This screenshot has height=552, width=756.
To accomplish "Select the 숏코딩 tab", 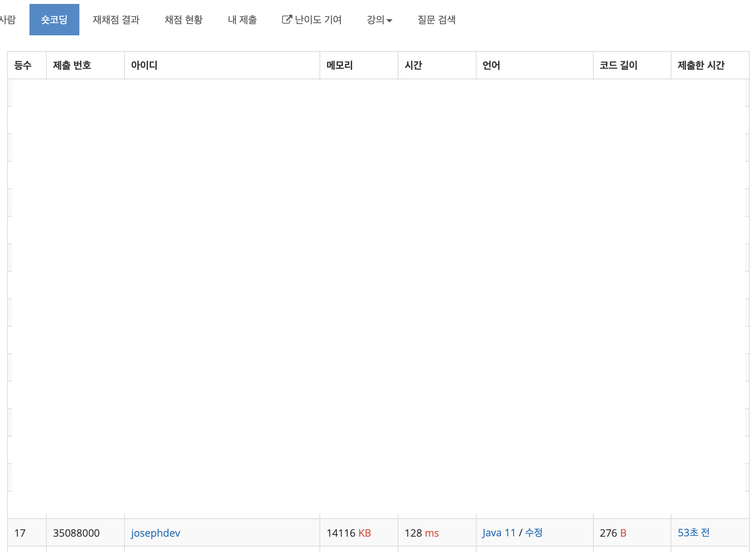I will coord(54,20).
